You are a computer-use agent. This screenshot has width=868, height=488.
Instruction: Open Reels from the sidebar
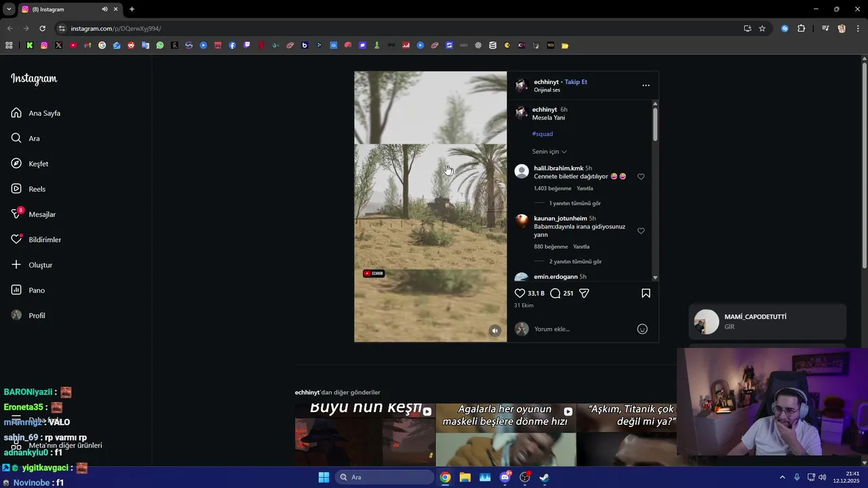pyautogui.click(x=28, y=189)
